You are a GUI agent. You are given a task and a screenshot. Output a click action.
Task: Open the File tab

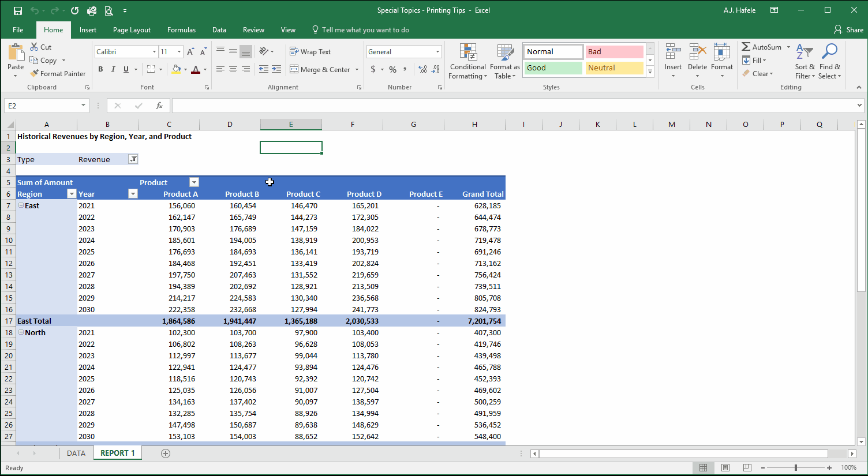pyautogui.click(x=18, y=30)
